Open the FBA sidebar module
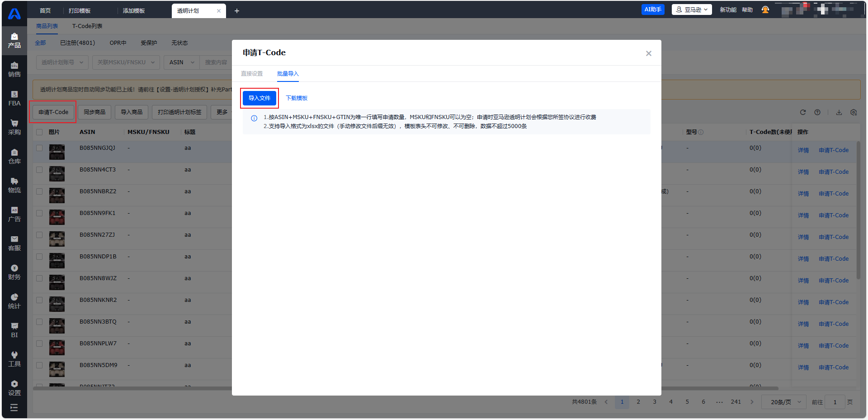 coord(14,98)
